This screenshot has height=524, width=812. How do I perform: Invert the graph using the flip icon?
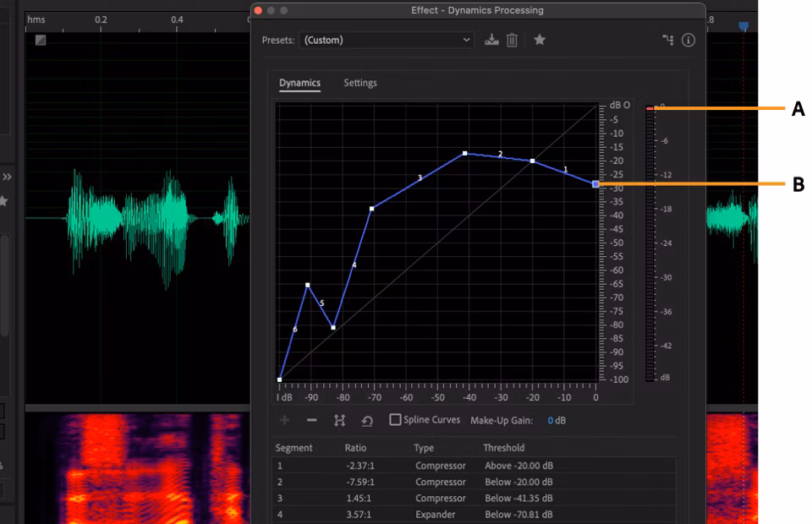(340, 419)
